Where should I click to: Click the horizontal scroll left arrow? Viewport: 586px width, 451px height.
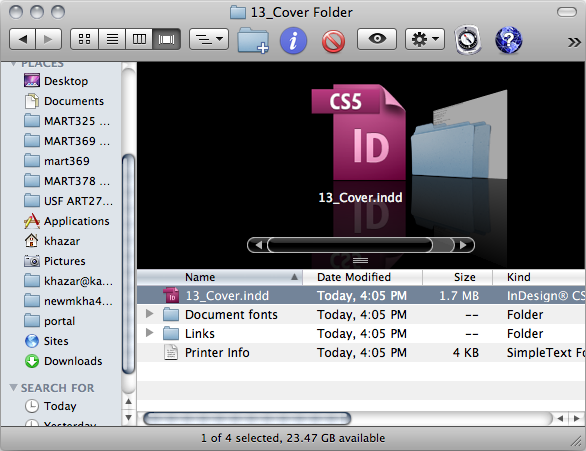click(560, 418)
